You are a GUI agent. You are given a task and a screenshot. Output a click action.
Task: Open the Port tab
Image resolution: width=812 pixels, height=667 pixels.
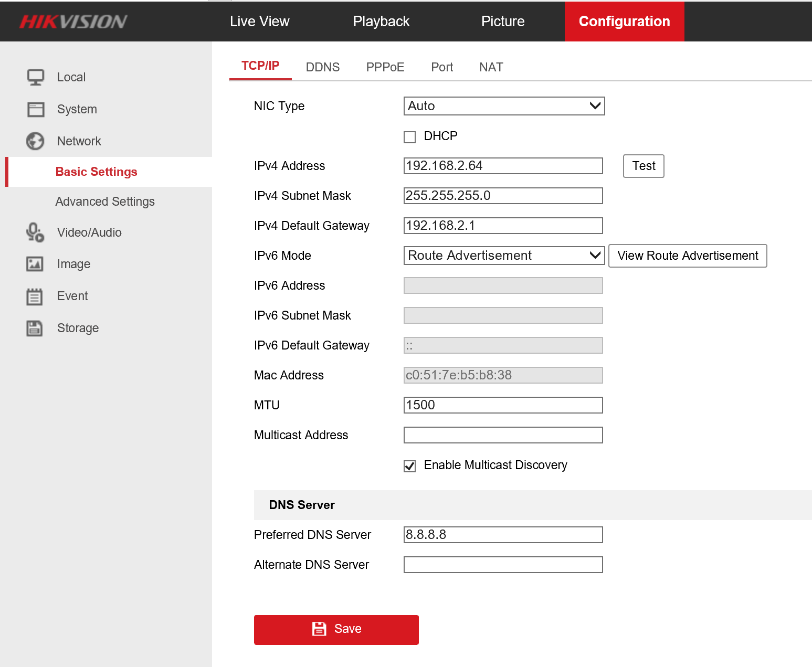click(441, 67)
